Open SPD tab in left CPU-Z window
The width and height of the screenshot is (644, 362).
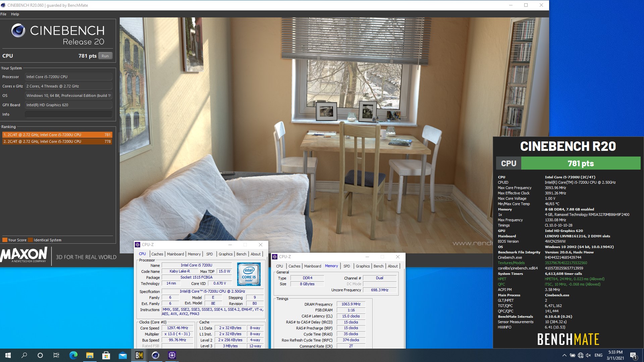tap(210, 254)
